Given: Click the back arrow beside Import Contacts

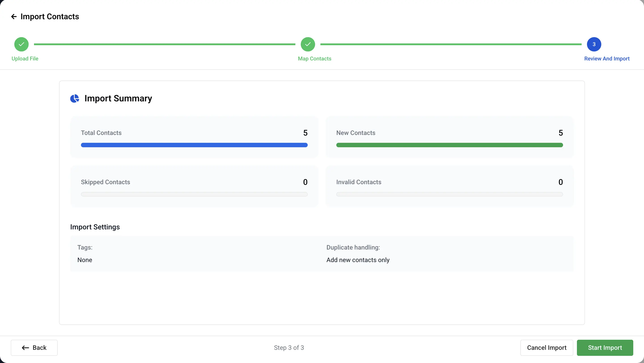Looking at the screenshot, I should (14, 17).
